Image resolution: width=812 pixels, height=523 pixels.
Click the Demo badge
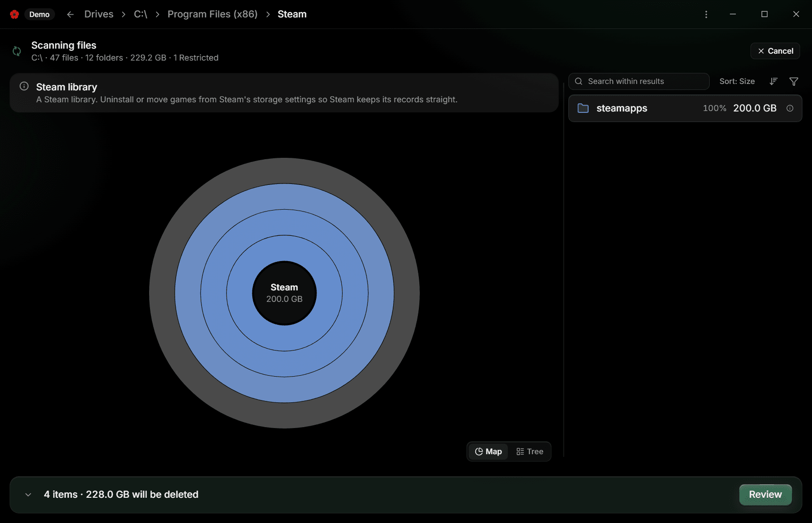coord(39,14)
